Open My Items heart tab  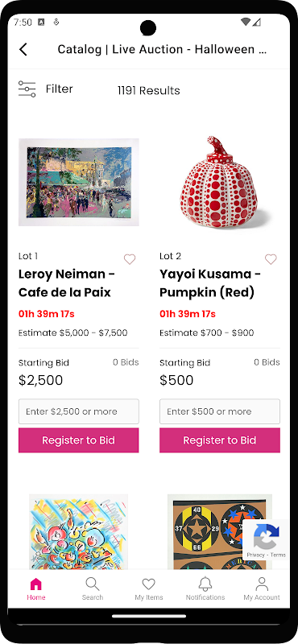click(x=148, y=584)
